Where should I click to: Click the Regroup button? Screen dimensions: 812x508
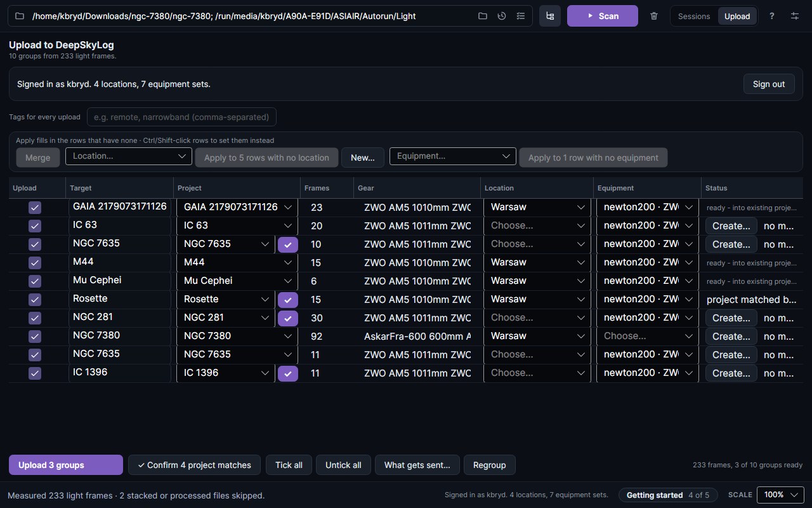point(490,465)
